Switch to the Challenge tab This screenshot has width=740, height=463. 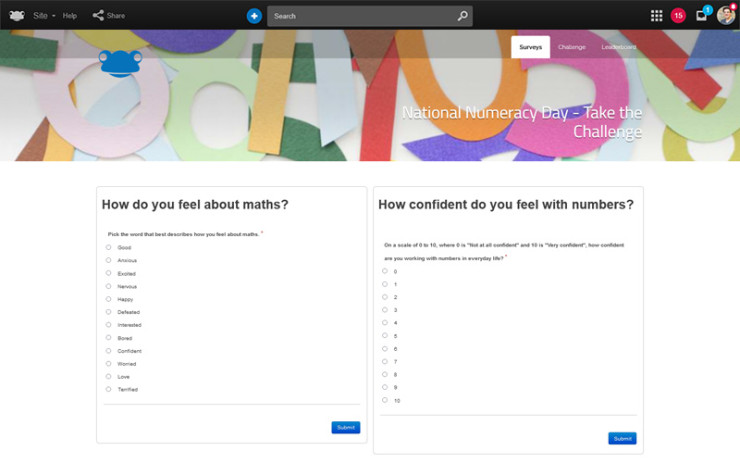pos(572,47)
